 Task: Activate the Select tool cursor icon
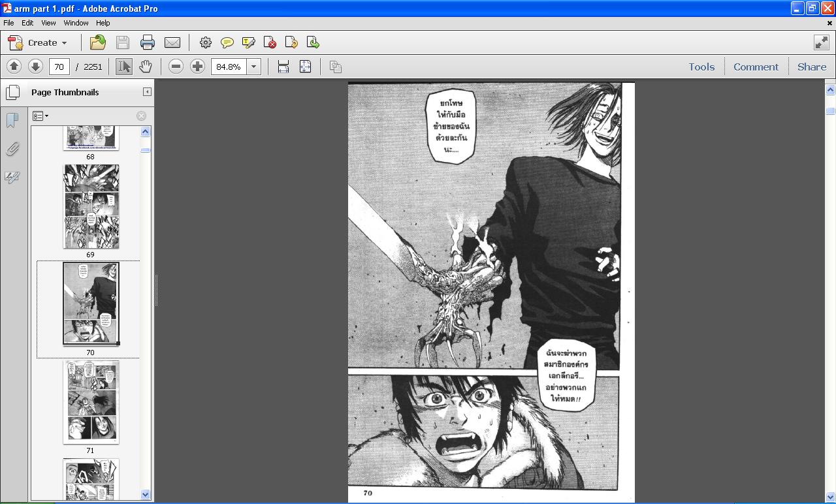123,67
